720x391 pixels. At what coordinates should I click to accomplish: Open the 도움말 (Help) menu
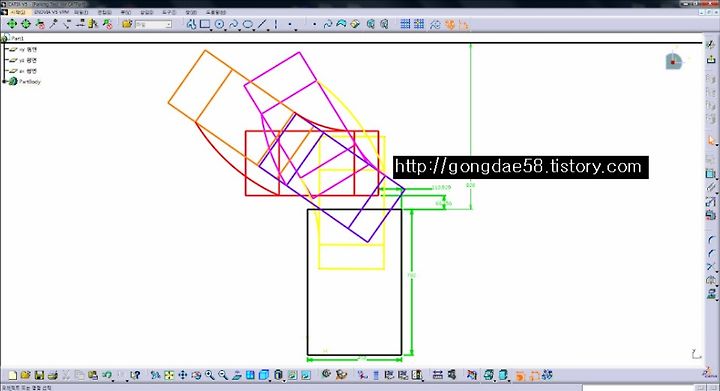215,12
